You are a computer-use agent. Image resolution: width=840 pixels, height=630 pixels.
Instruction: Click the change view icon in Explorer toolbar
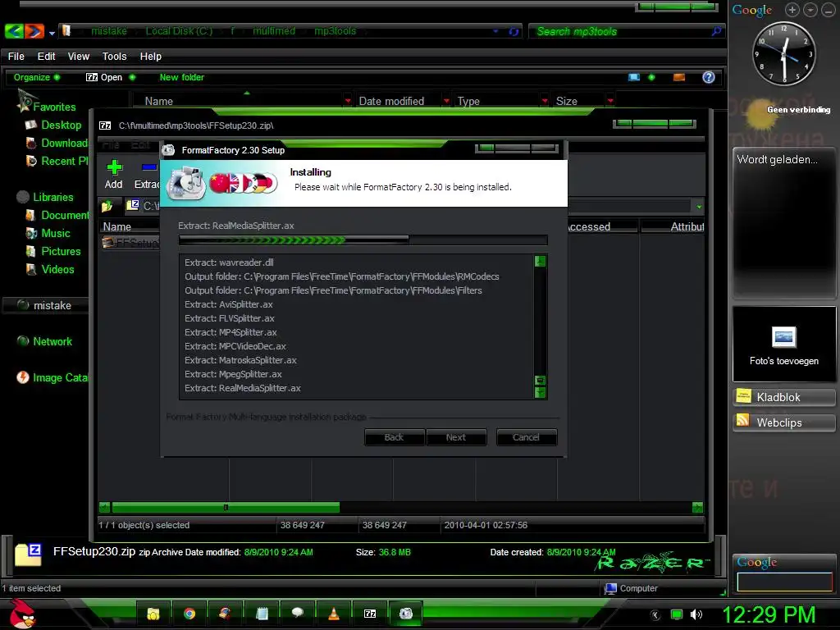click(x=634, y=77)
